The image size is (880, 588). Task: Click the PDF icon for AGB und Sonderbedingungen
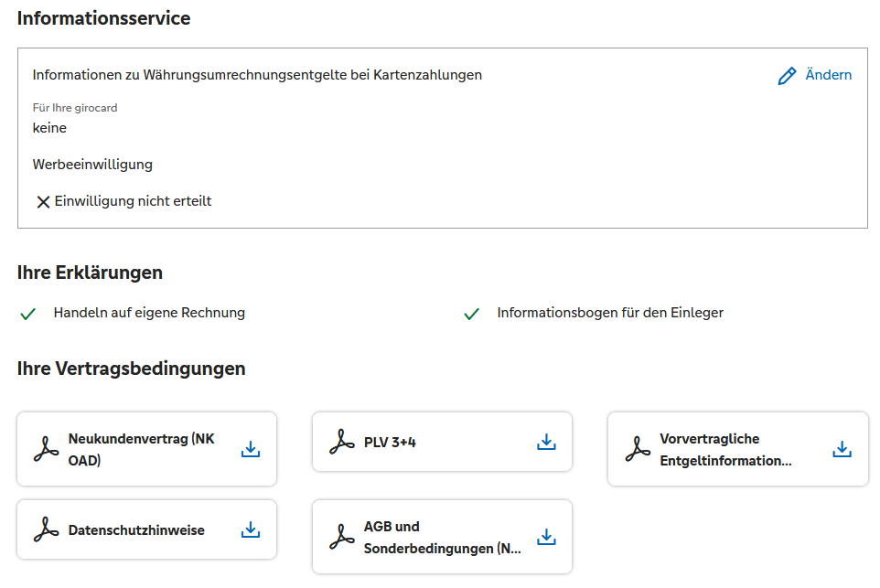[x=342, y=537]
